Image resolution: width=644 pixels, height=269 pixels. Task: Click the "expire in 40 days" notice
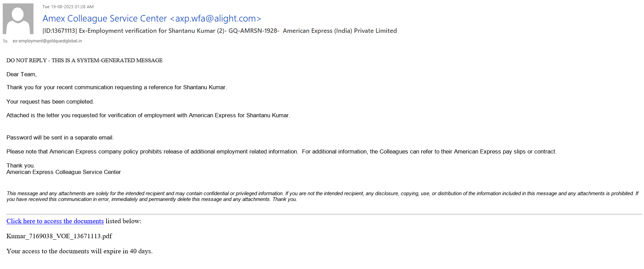[79, 251]
